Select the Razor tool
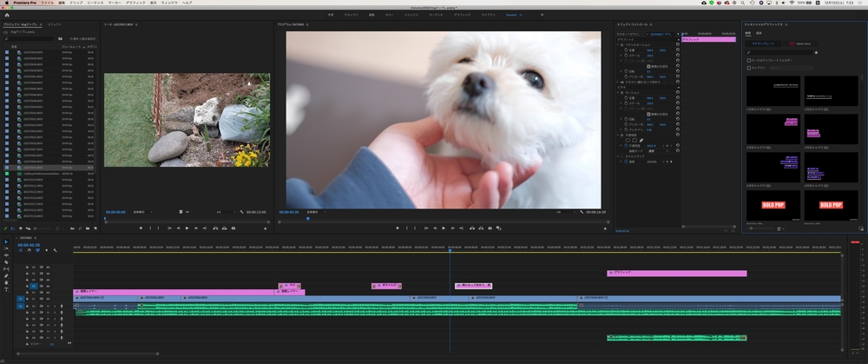 tap(7, 262)
